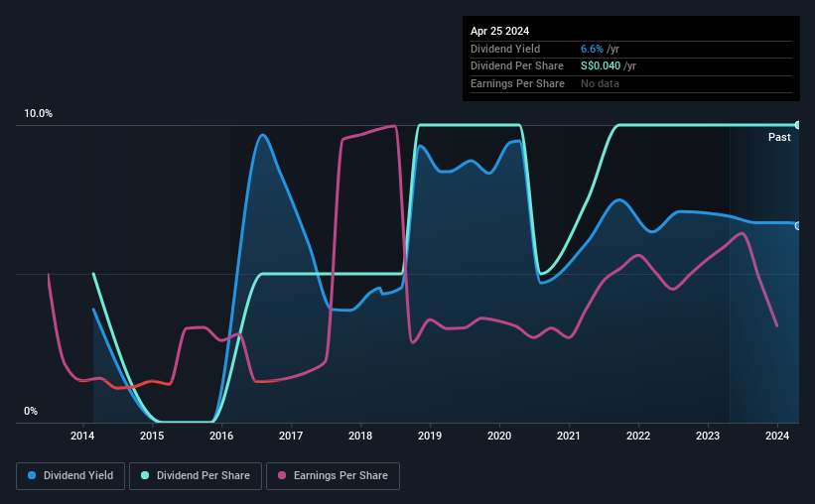This screenshot has height=504, width=815.
Task: Click the S$0.040 dividend per share value
Action: click(601, 66)
